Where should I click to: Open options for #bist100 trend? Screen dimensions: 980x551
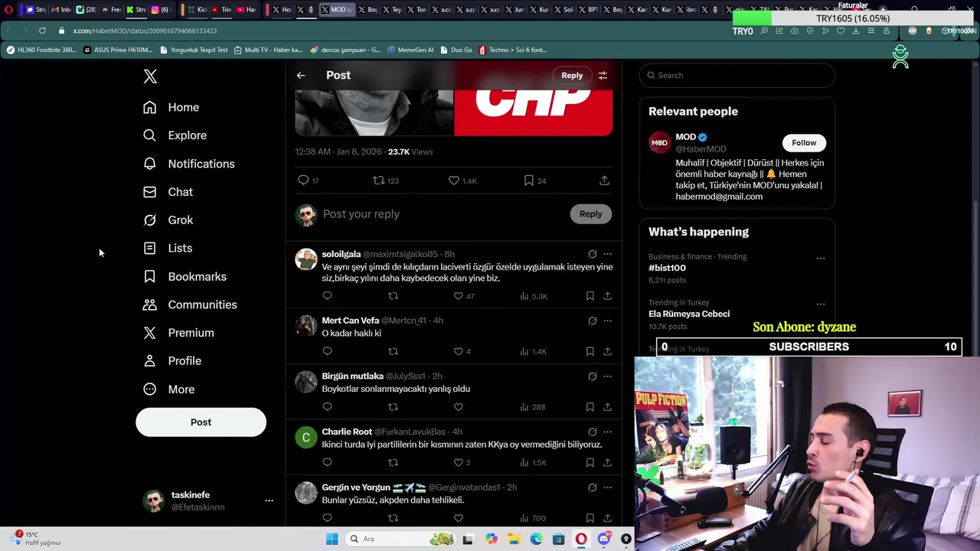point(821,258)
